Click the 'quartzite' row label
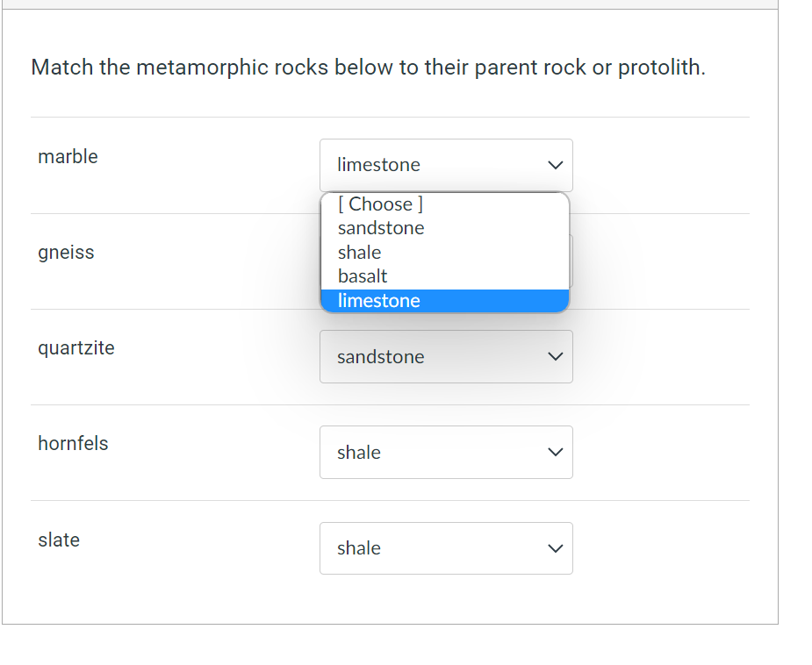This screenshot has height=665, width=812. tap(76, 347)
